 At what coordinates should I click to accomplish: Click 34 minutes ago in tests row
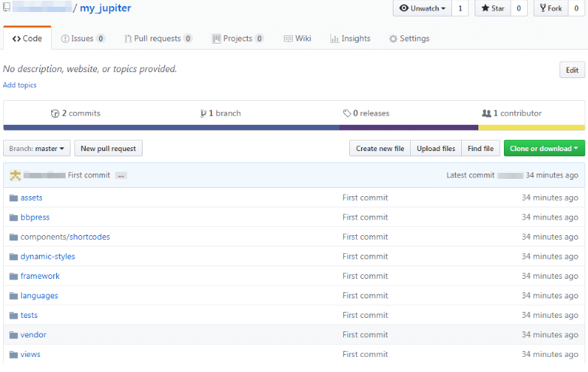(x=550, y=316)
